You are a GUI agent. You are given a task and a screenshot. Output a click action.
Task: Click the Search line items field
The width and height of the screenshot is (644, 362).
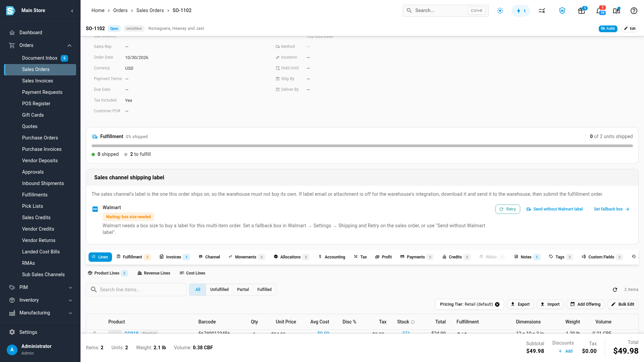point(136,290)
